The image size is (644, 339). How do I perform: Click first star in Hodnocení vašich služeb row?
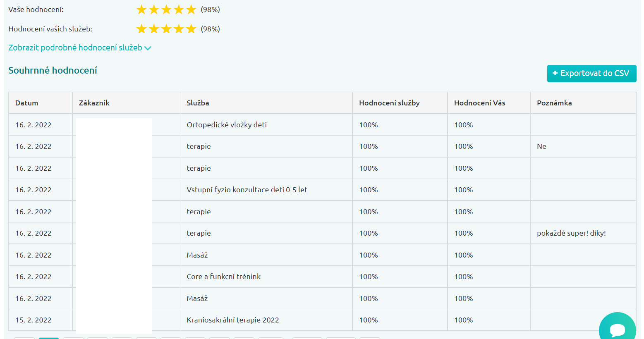click(x=141, y=29)
